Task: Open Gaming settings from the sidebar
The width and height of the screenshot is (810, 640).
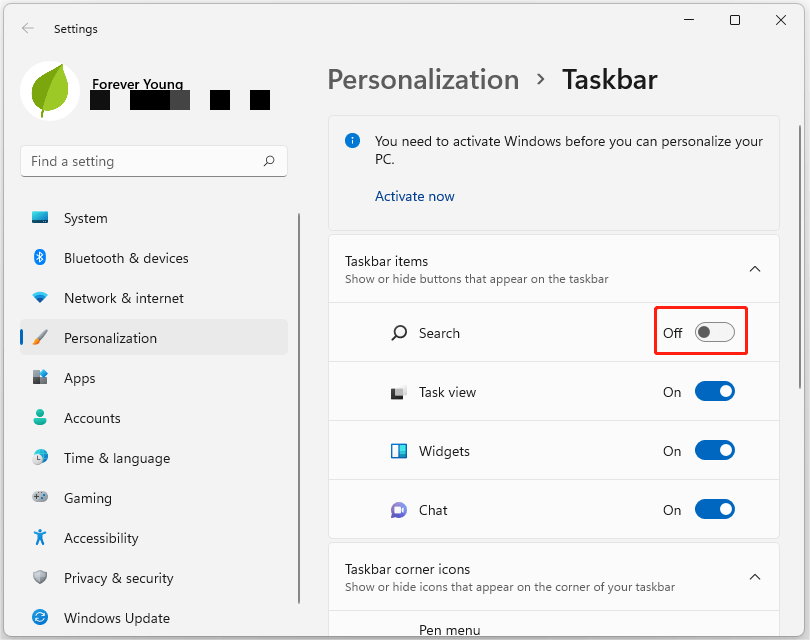Action: pos(87,498)
